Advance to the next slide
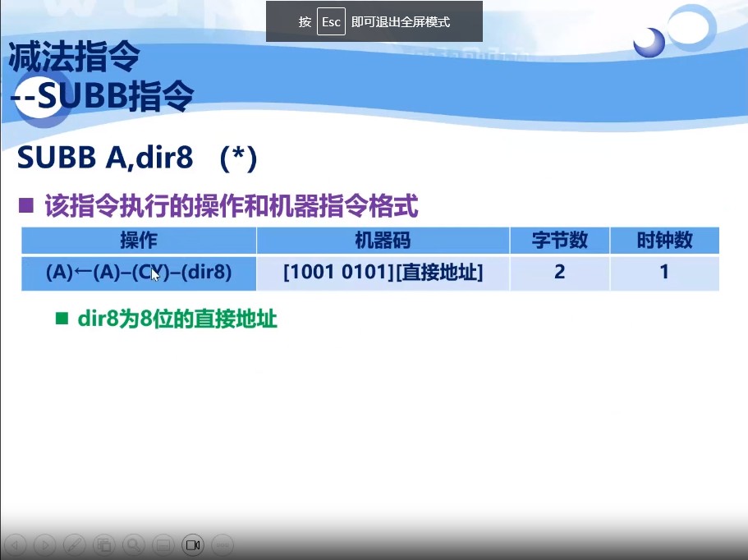 click(x=44, y=544)
